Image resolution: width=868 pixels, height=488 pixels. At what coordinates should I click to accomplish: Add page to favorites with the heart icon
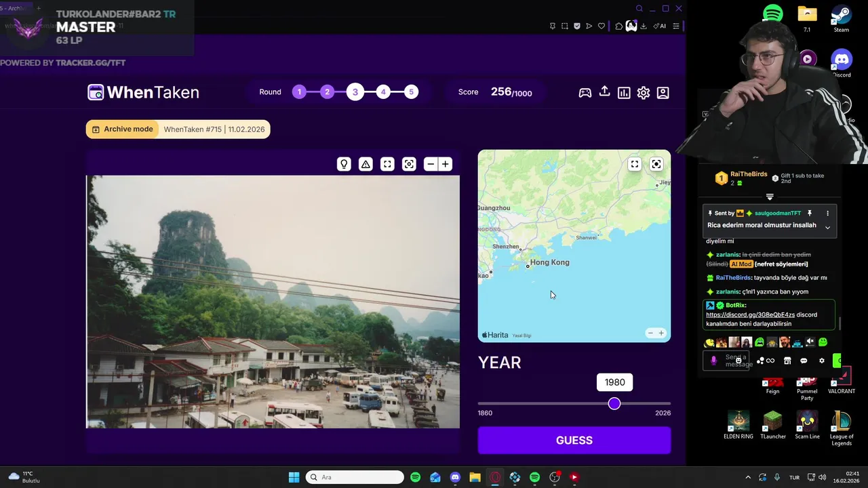point(601,26)
